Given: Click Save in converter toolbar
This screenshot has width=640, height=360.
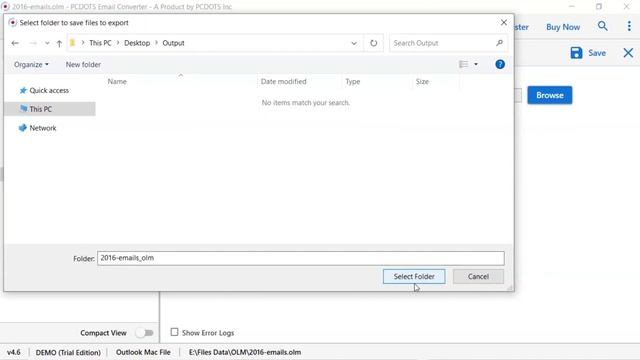Looking at the screenshot, I should click(x=588, y=53).
